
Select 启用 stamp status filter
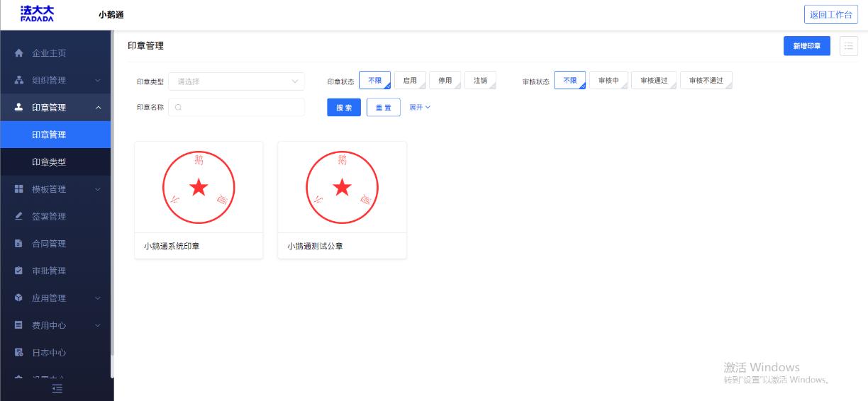point(410,81)
